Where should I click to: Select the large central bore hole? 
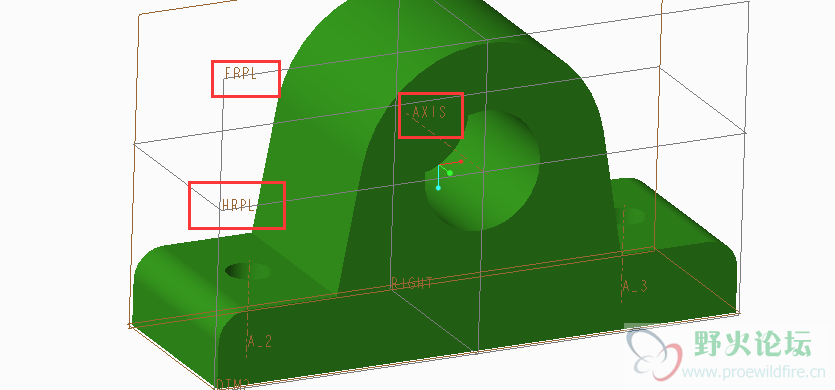(482, 170)
